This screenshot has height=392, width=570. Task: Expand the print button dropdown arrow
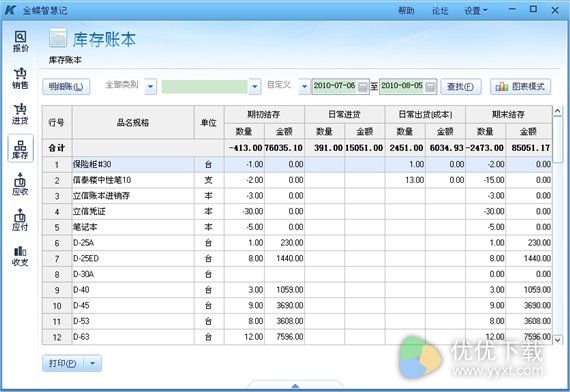(x=93, y=363)
